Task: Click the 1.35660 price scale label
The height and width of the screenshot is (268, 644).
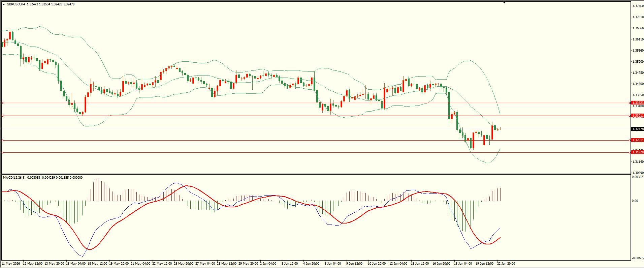Action: pos(638,51)
